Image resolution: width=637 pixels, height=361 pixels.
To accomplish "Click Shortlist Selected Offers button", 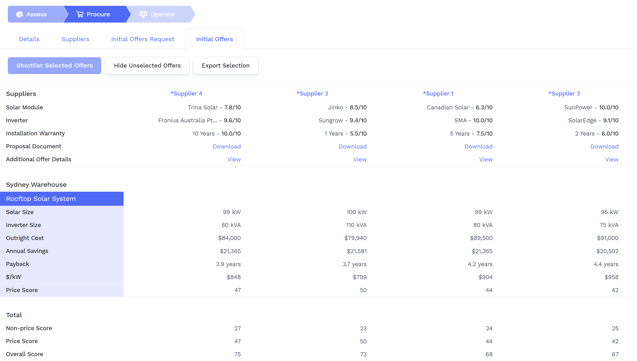I will pos(54,65).
